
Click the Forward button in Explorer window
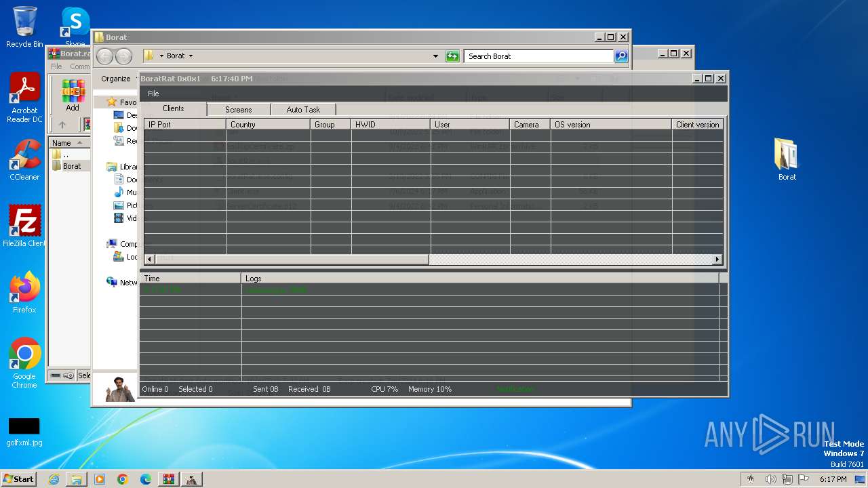tap(123, 56)
